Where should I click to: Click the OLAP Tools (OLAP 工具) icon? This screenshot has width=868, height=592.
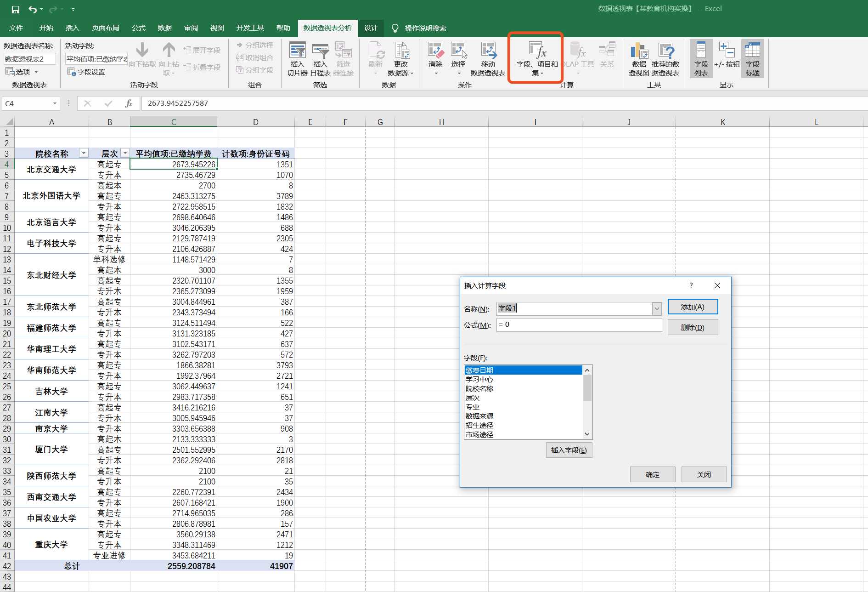tap(578, 57)
